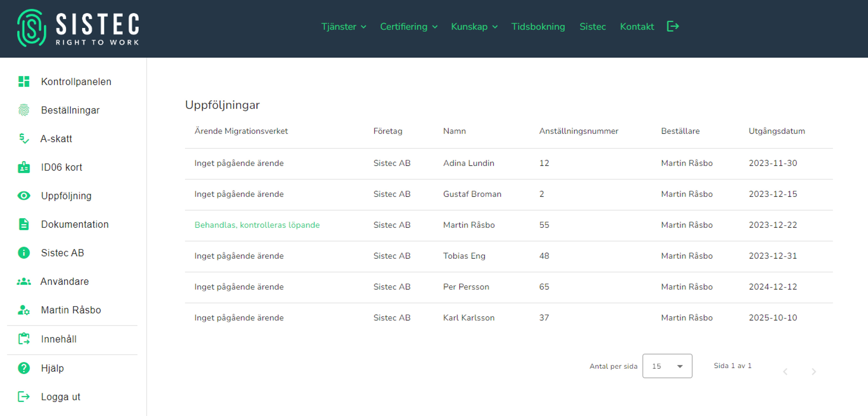
Task: Click the logout icon in top navigation
Action: pos(673,26)
